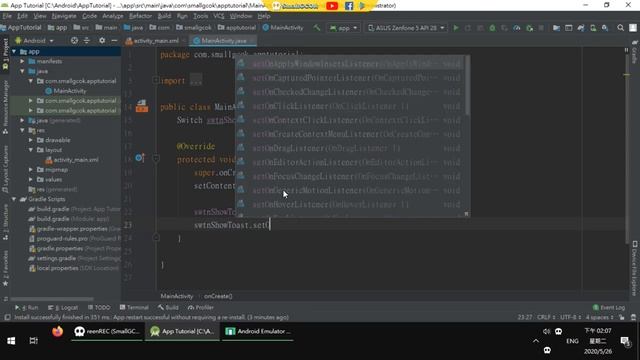Open YouTube icon in top banner
The height and width of the screenshot is (360, 640).
point(332,6)
